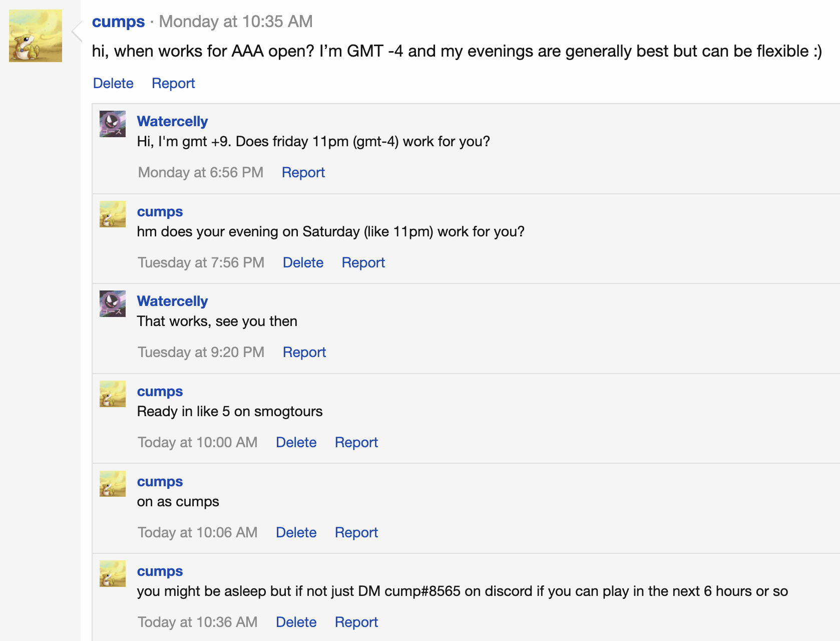The width and height of the screenshot is (840, 641).
Task: Report the Today 10:00 AM comment
Action: (x=356, y=442)
